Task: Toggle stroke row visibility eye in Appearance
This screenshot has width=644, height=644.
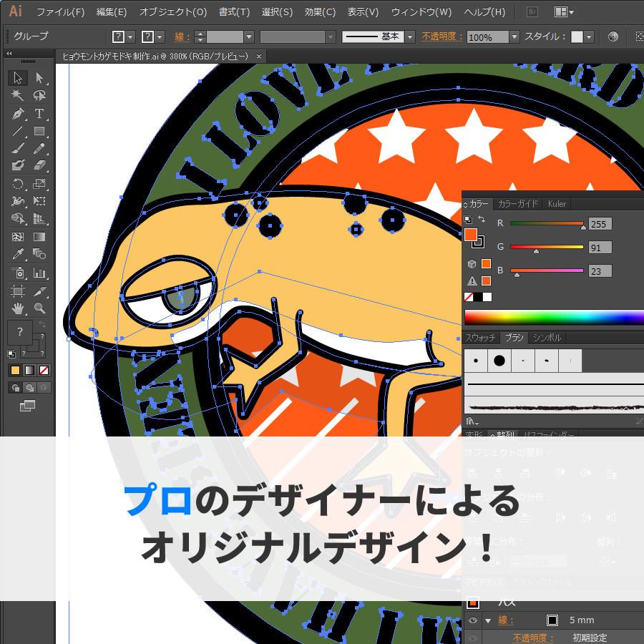Action: tap(472, 620)
